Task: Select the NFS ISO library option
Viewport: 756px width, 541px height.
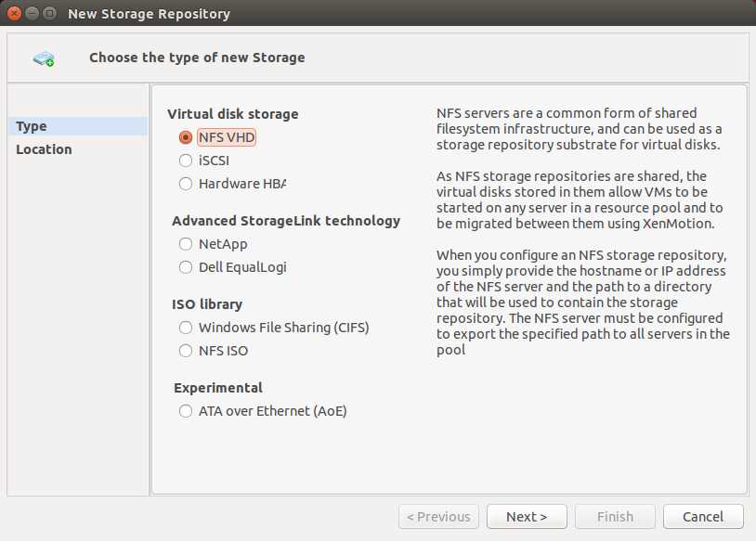Action: tap(186, 351)
